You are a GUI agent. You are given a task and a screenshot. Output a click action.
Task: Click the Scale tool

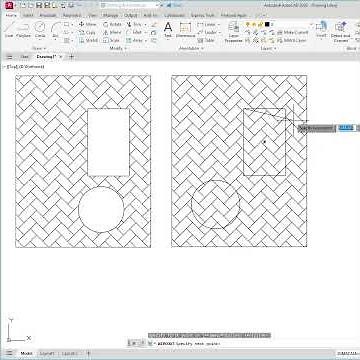click(x=111, y=40)
